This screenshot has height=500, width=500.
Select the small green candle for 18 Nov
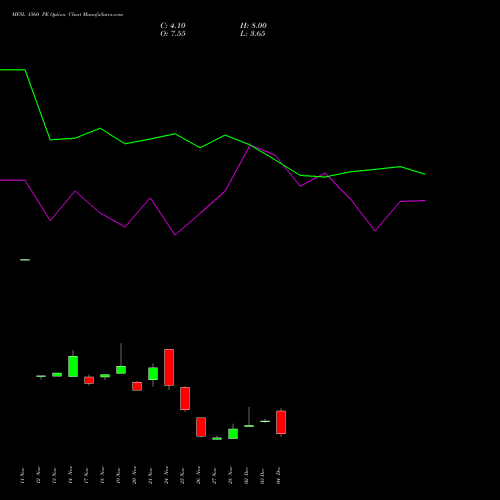tap(105, 376)
